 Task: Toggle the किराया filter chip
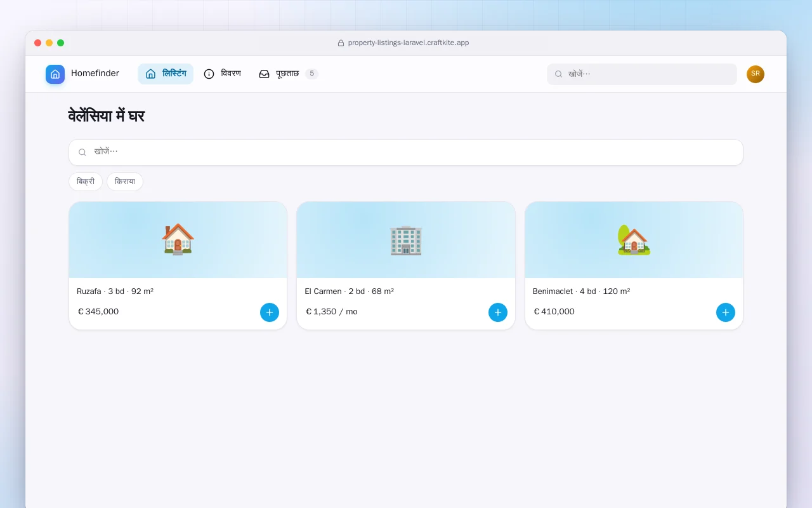(125, 182)
